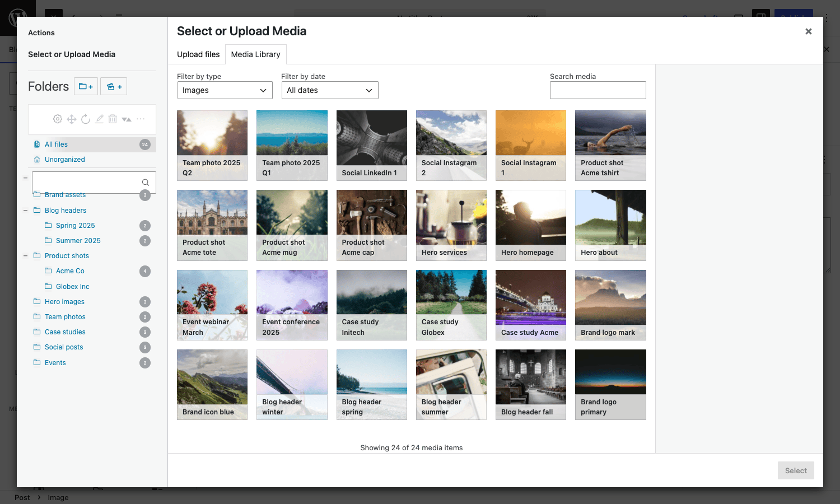Select the Case study Initech image
This screenshot has height=504, width=840.
pos(372,305)
